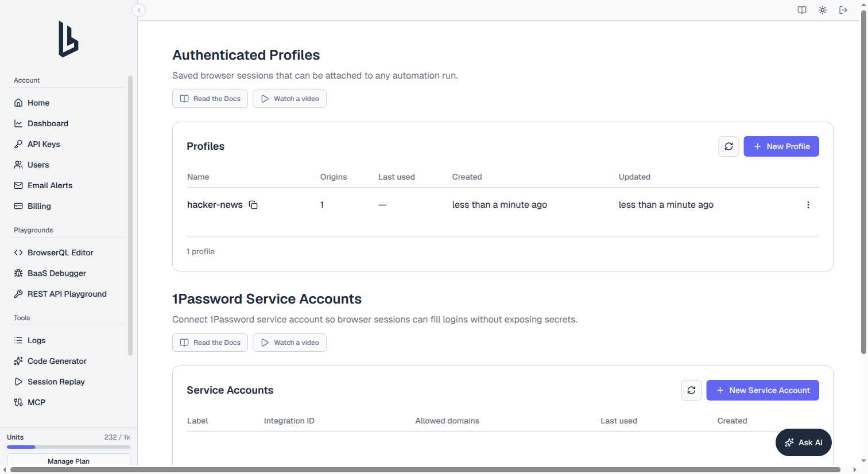
Task: Click the sidebar's vertical scrollbar
Action: point(130,215)
